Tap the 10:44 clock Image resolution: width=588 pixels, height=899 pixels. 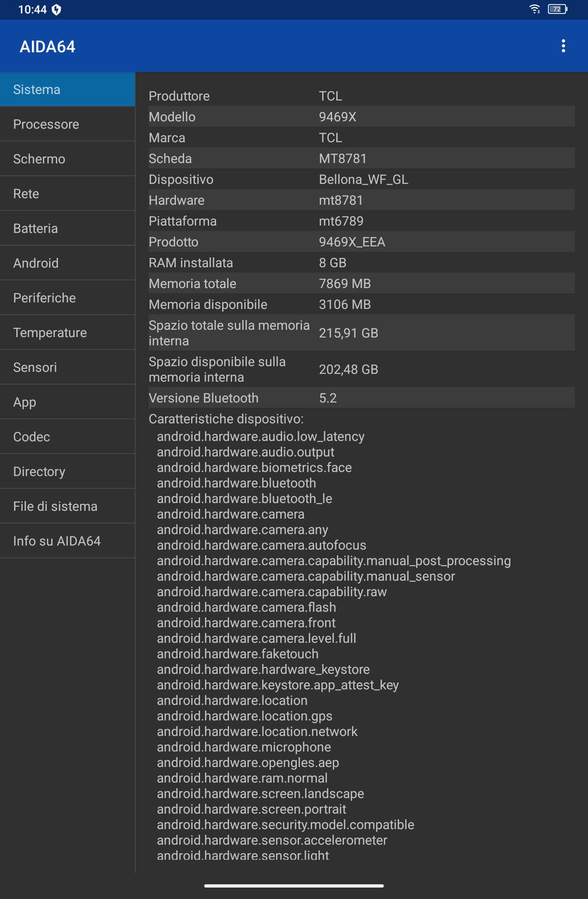tap(32, 9)
